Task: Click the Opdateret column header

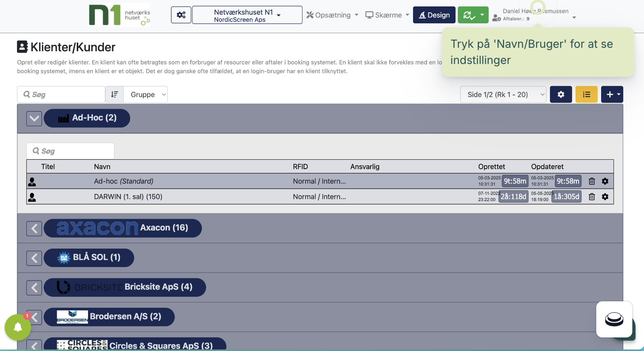Action: click(x=547, y=166)
